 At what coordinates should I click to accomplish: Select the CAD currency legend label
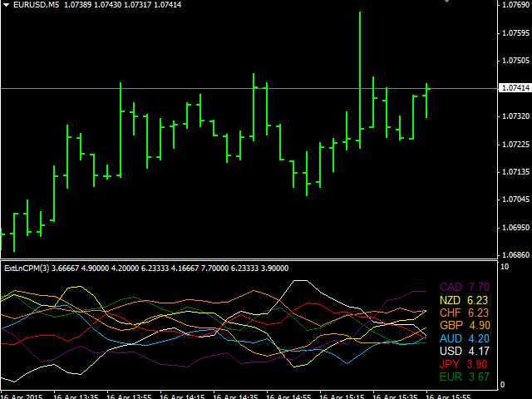(450, 287)
